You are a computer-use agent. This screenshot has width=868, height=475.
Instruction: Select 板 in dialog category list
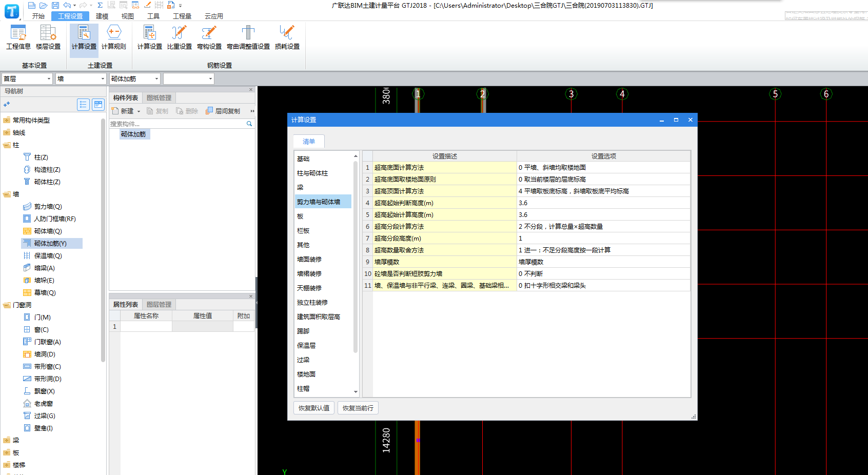tap(300, 216)
